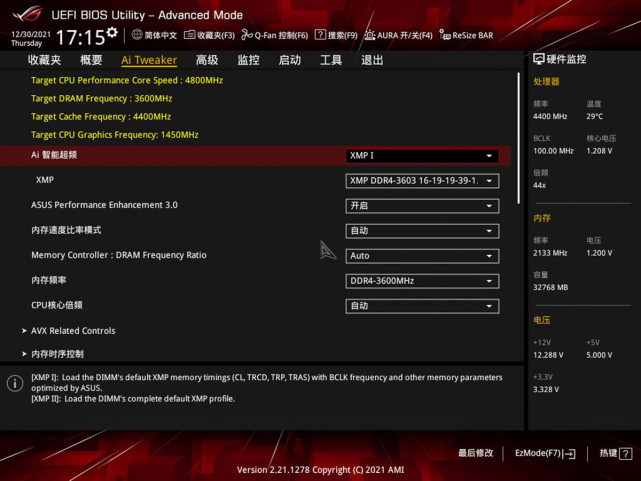Toggle ReSize BAR option
This screenshot has width=641, height=481.
tap(466, 35)
